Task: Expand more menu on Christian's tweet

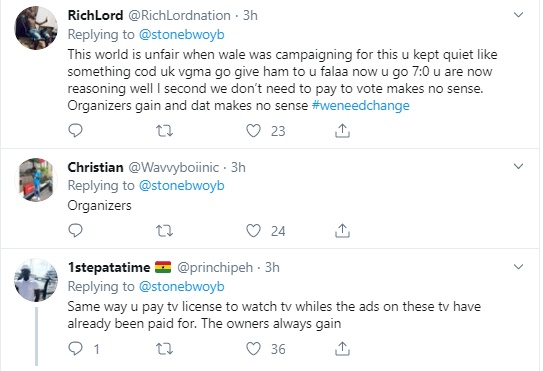Action: 518,167
